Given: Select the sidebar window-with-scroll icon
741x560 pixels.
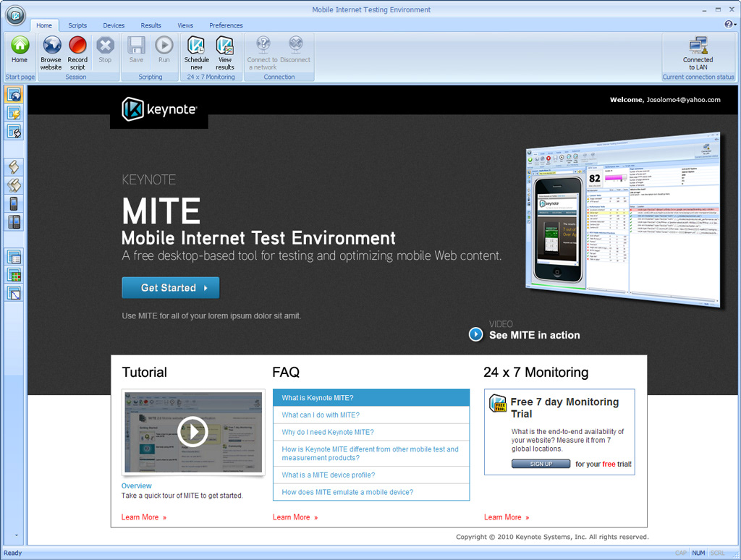Looking at the screenshot, I should (x=14, y=132).
